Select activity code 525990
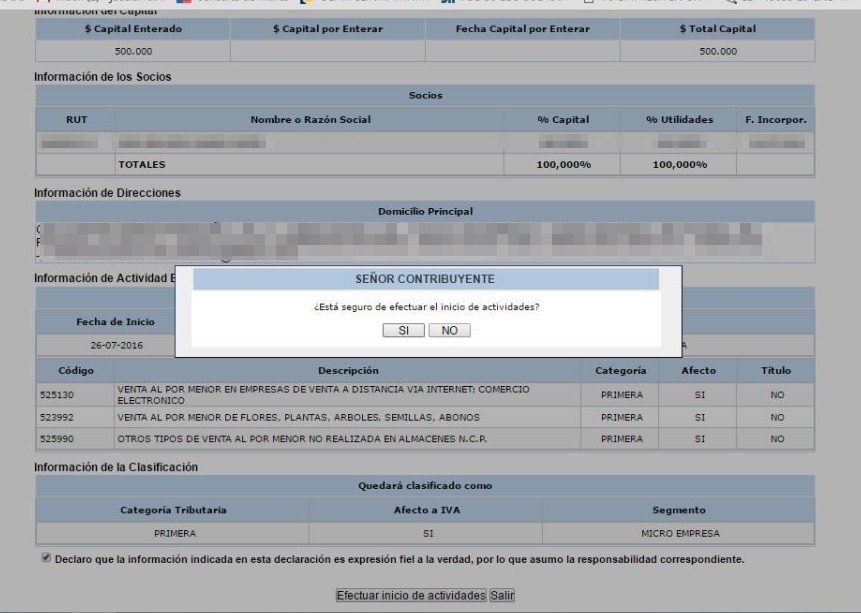The height and width of the screenshot is (613, 861). 57,439
